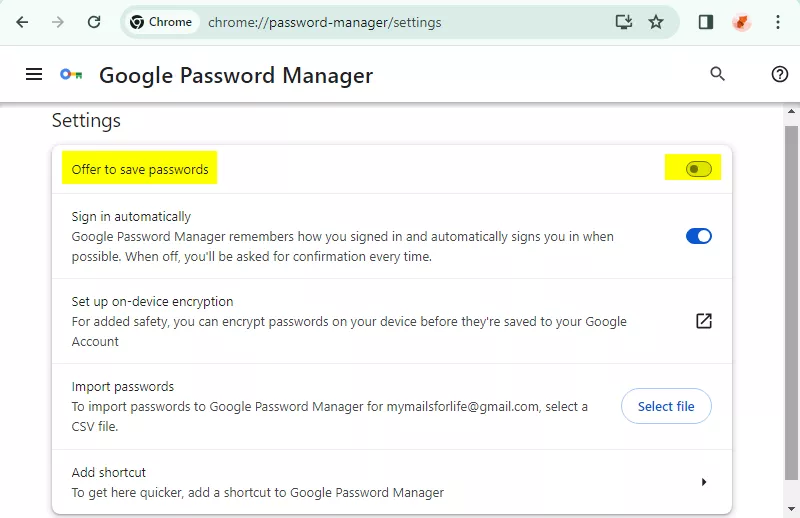The width and height of the screenshot is (800, 518).
Task: Click the Google Password Manager title text
Action: pos(236,76)
